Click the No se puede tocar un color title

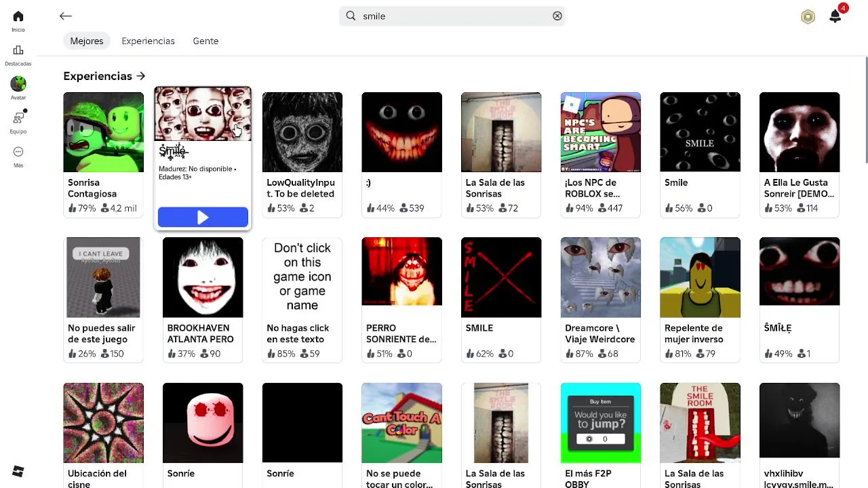point(399,479)
